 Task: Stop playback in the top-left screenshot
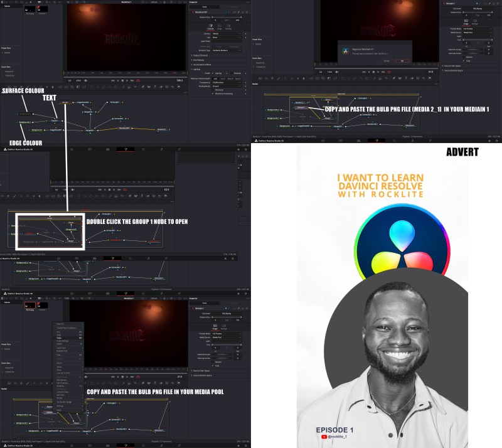pyautogui.click(x=122, y=81)
